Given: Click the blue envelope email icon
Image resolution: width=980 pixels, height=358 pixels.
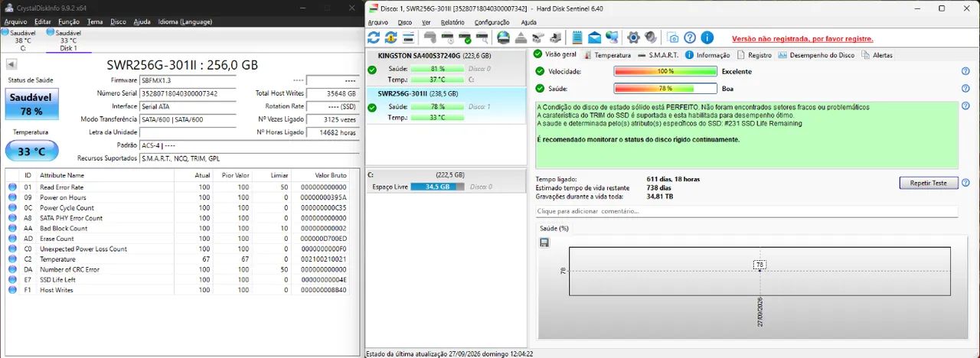Looking at the screenshot, I should [x=594, y=37].
